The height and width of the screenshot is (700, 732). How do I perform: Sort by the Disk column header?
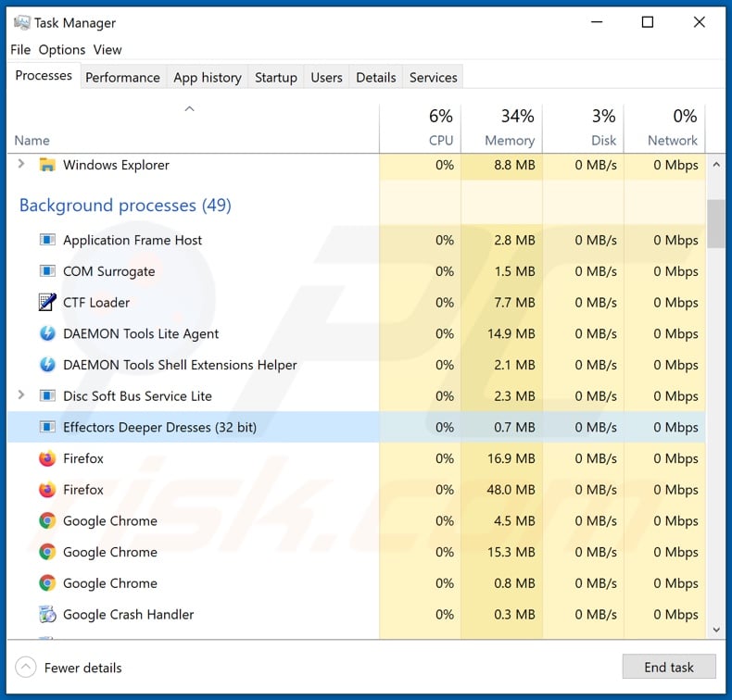[583, 129]
